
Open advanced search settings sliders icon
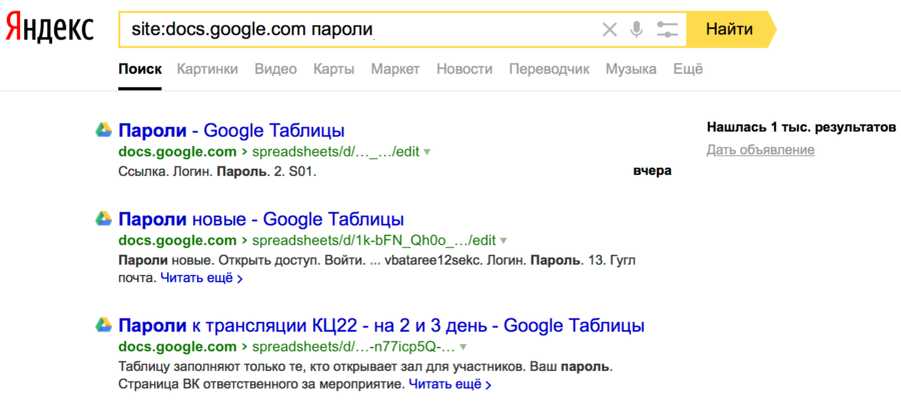(x=667, y=29)
